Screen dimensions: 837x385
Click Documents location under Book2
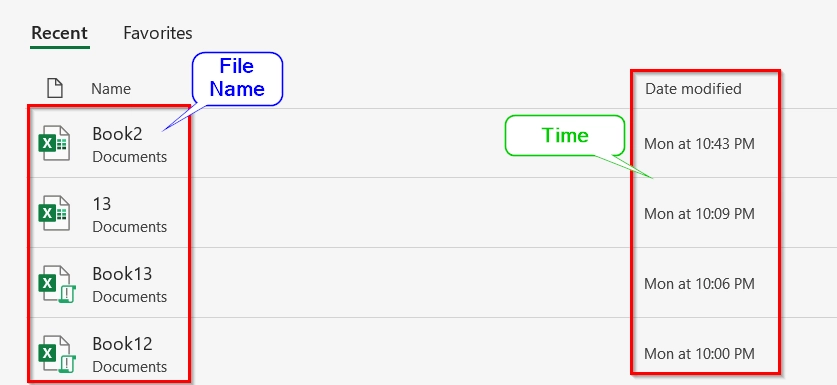pyautogui.click(x=130, y=157)
